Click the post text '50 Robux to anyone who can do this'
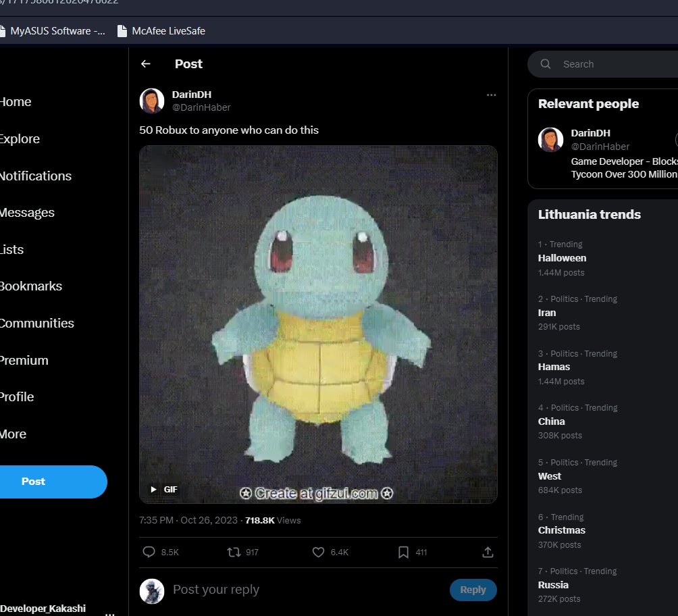 [x=229, y=130]
